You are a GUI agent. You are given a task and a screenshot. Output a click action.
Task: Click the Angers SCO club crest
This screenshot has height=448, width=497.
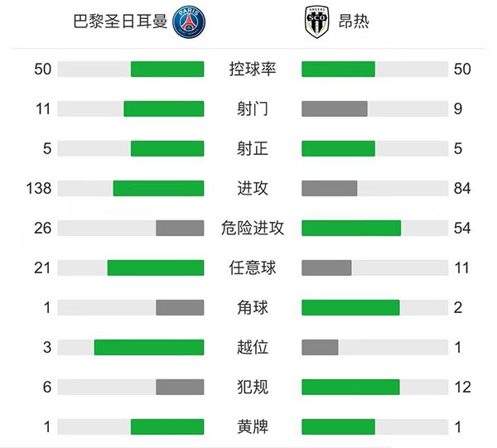(x=316, y=23)
